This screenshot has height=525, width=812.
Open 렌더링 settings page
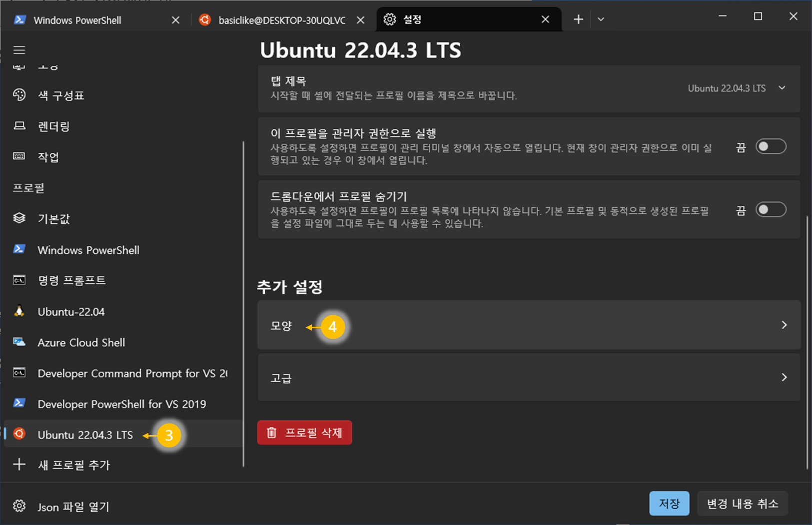[x=122, y=126]
